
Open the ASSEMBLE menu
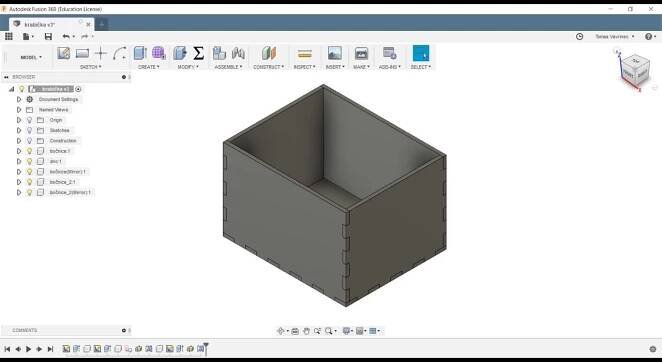[x=228, y=67]
